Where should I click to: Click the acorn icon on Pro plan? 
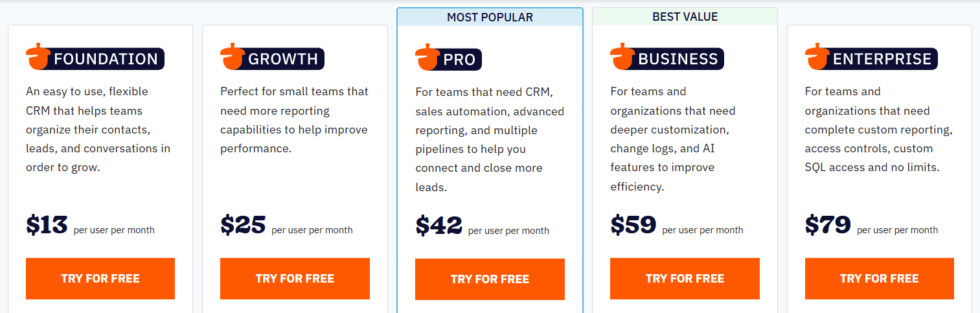[x=427, y=58]
